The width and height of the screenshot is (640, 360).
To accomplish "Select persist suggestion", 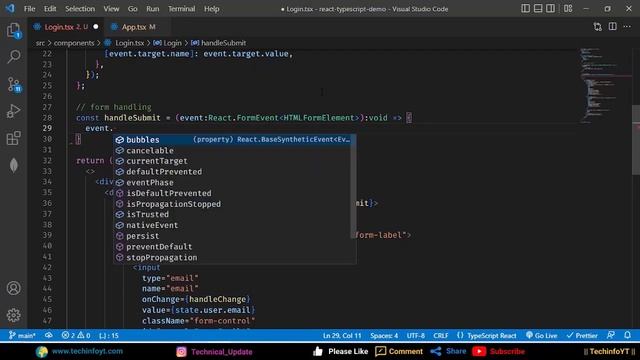I will (232, 236).
